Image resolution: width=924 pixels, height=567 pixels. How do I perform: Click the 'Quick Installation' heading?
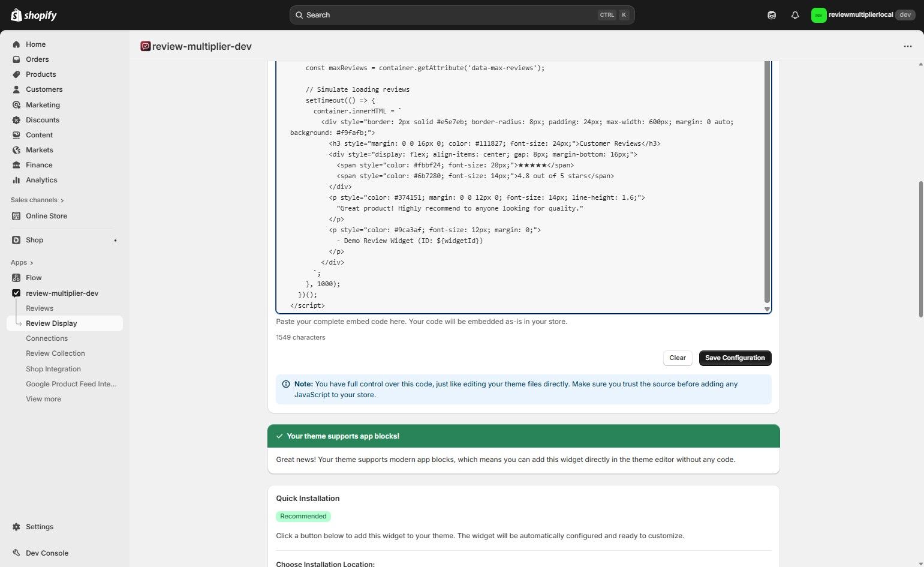click(x=308, y=499)
